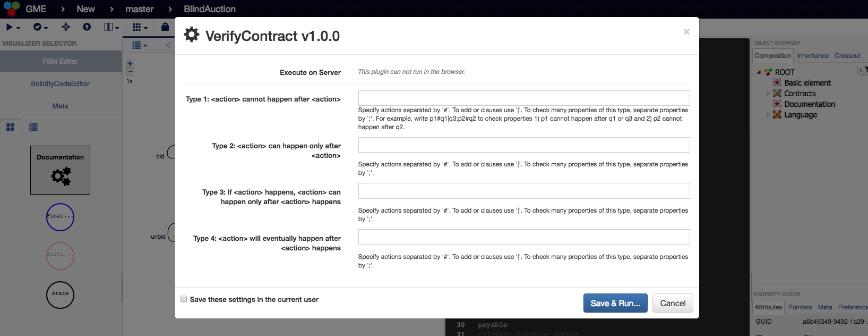Select the Documentation part with gears
Screen dimensions: 868x336
coord(60,170)
